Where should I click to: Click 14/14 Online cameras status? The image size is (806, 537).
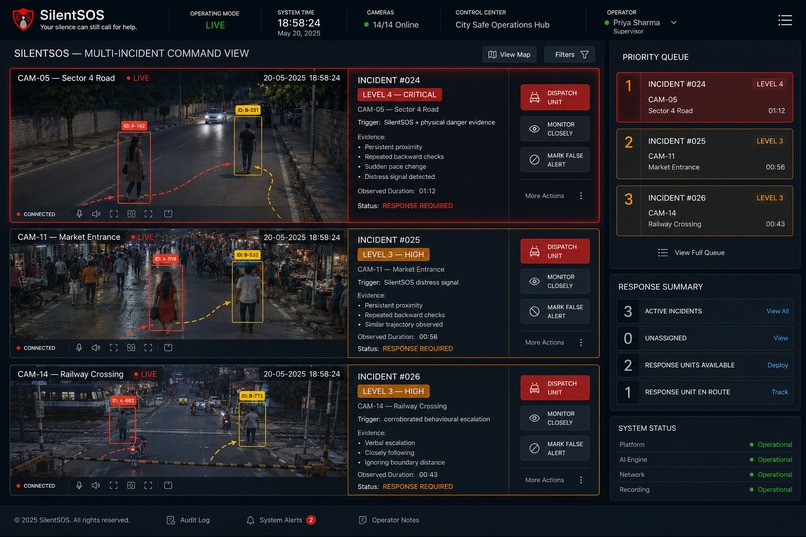pos(391,25)
